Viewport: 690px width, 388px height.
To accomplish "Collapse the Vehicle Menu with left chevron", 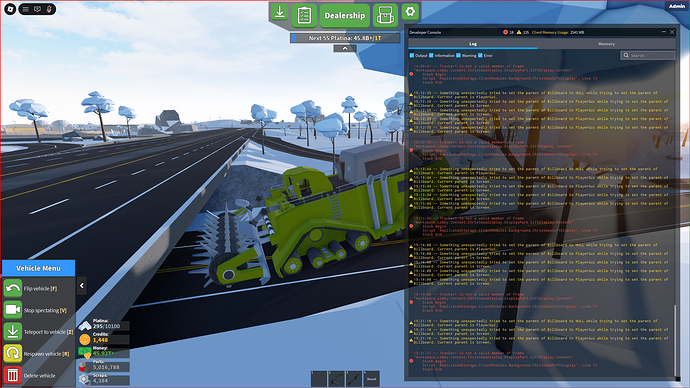I will pos(82,286).
